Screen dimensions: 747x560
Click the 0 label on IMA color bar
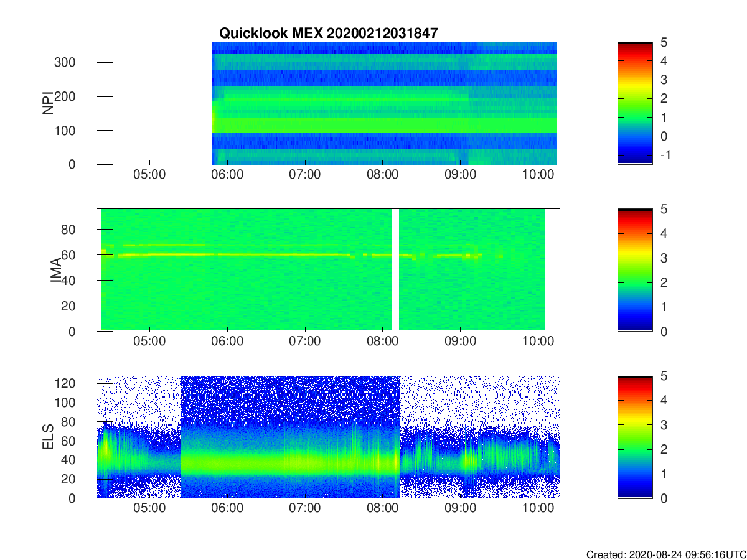(663, 331)
